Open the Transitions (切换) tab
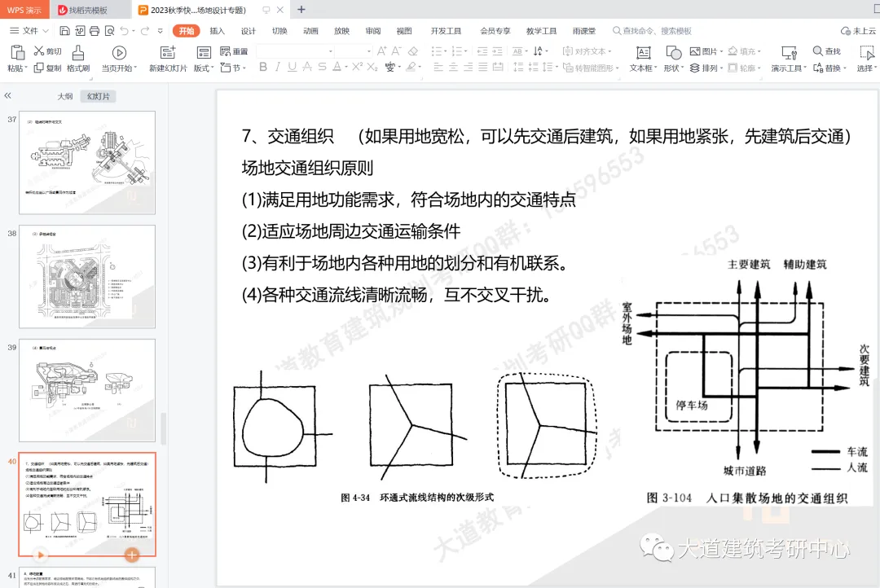This screenshot has width=880, height=588. tap(279, 31)
